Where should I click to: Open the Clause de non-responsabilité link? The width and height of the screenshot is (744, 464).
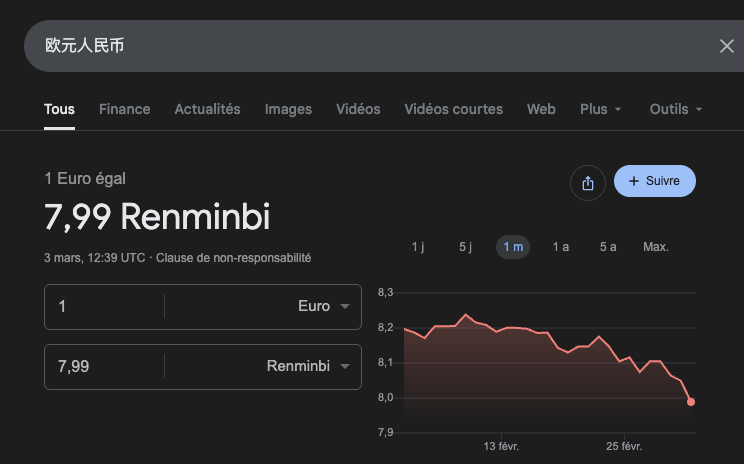(233, 258)
